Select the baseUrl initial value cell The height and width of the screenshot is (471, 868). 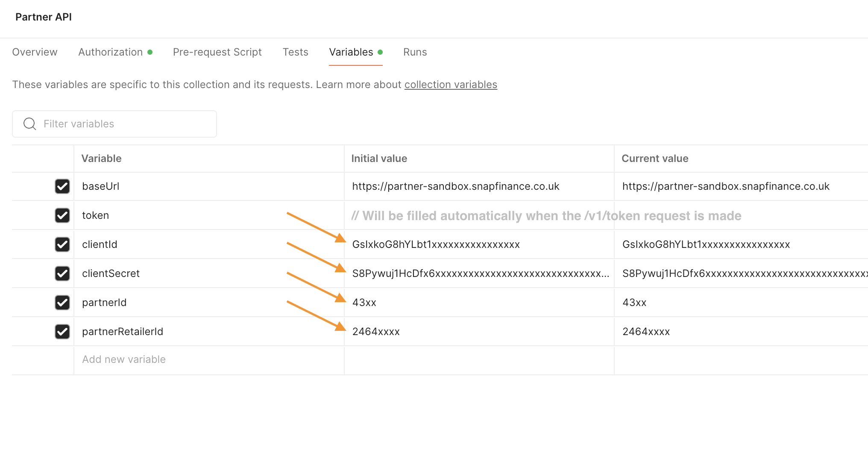point(479,186)
